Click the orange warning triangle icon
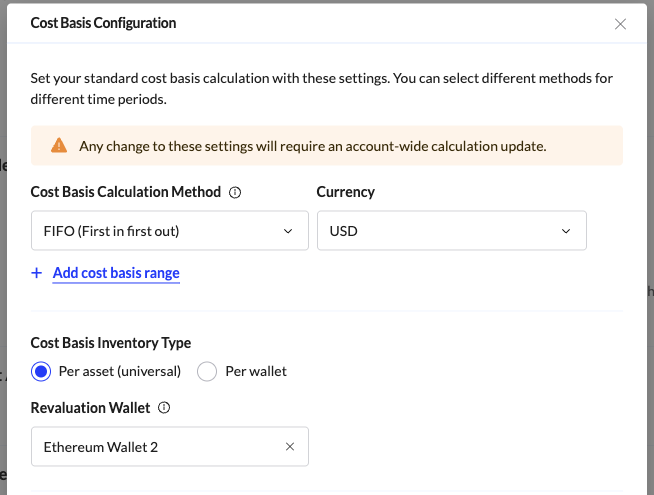The width and height of the screenshot is (654, 495). [59, 146]
